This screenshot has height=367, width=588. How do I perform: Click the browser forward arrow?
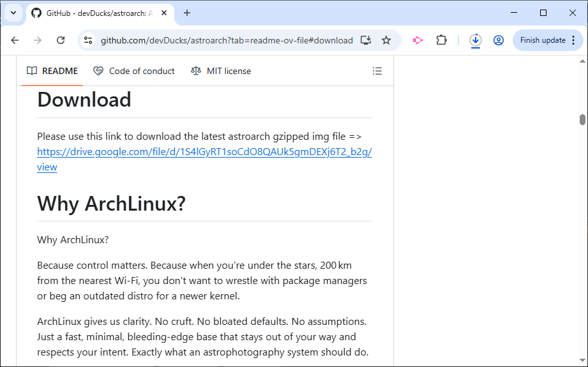coord(38,40)
